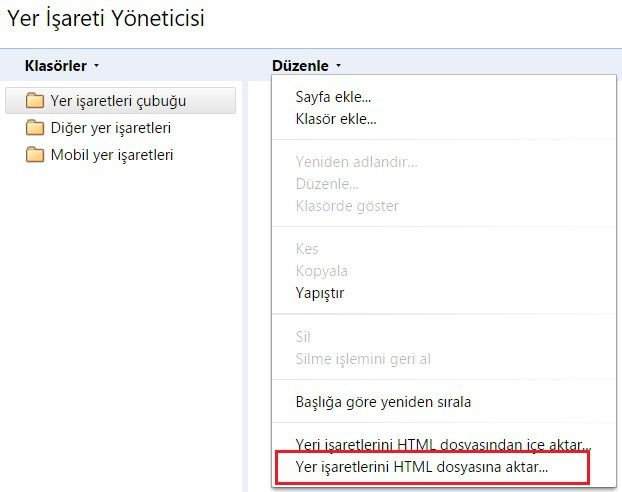Image resolution: width=622 pixels, height=492 pixels.
Task: Export bookmarks with HTML dosyasına aktar...
Action: (x=432, y=467)
